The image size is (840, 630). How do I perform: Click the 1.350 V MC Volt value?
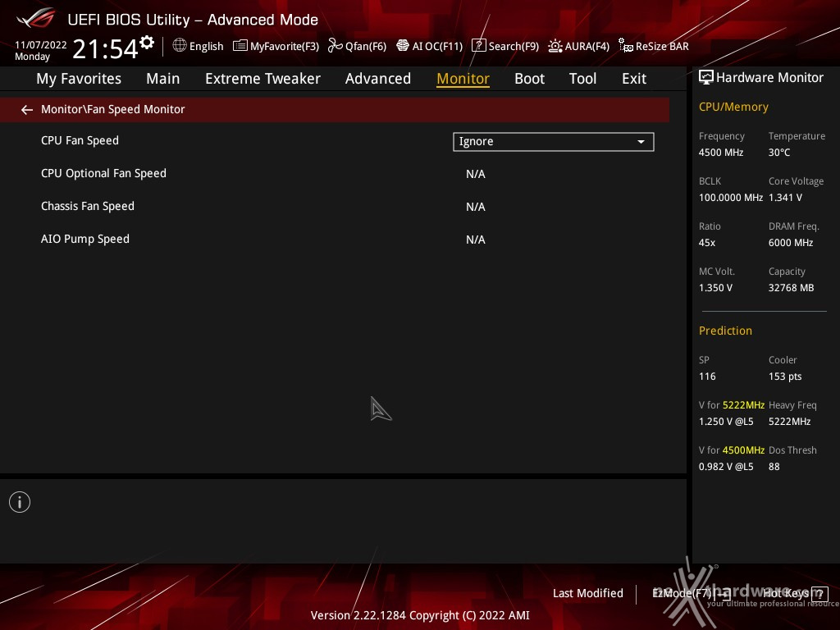715,288
